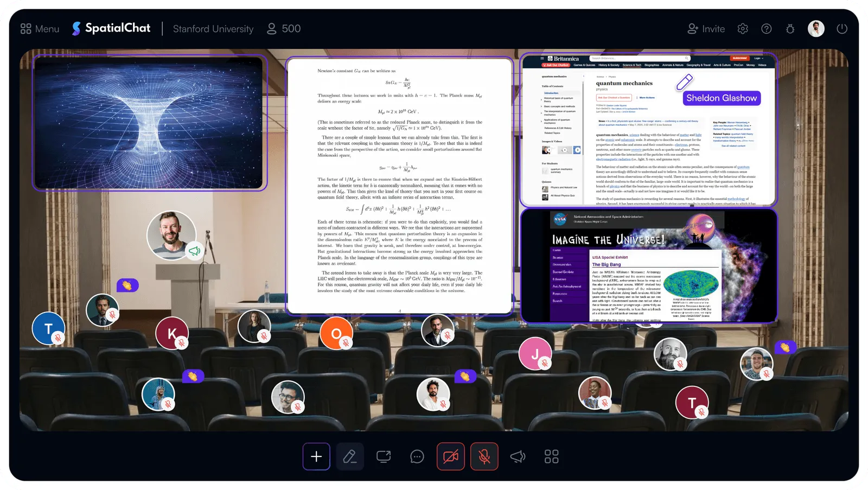Report a bug using the bug icon
This screenshot has width=868, height=490.
coord(789,28)
